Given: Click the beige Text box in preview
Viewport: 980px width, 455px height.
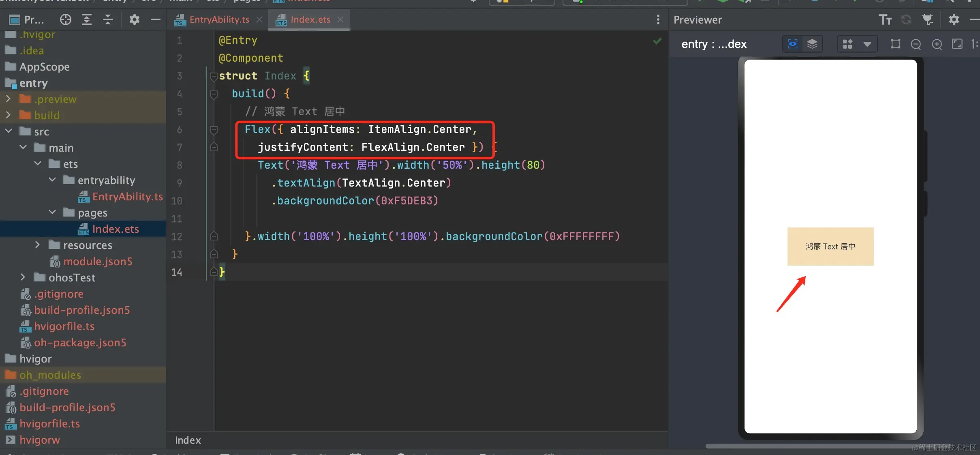Looking at the screenshot, I should (830, 247).
